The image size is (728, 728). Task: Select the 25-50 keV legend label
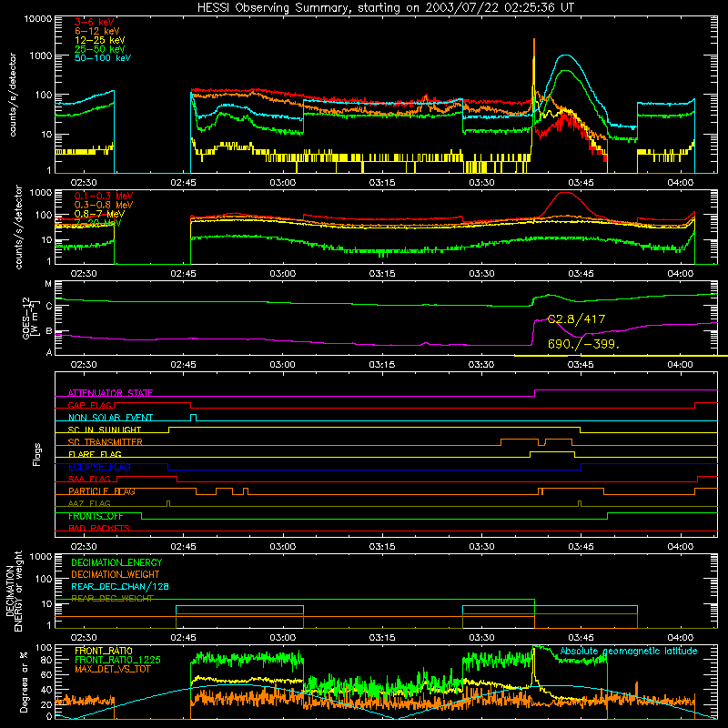(100, 49)
